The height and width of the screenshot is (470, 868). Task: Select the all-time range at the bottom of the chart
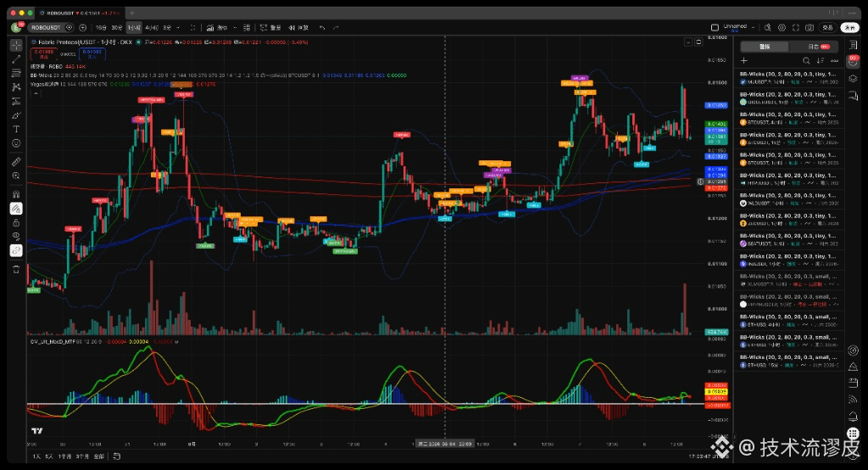pyautogui.click(x=98, y=456)
